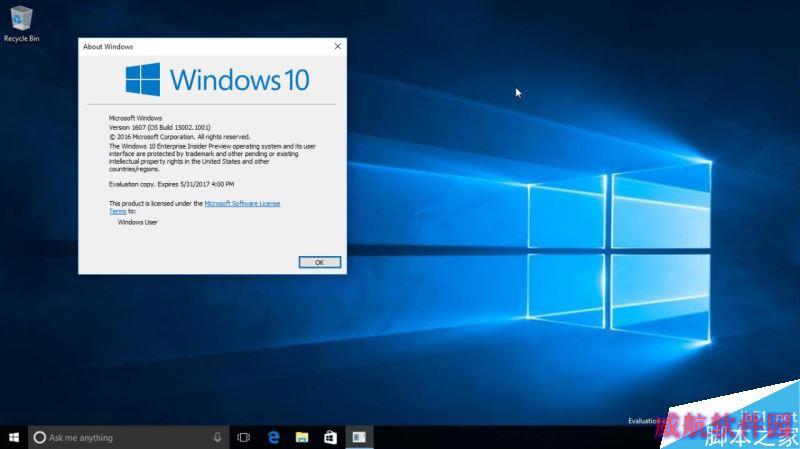Screen dimensions: 800x449
Task: Click the Microsoft Corporation copyright line
Action: 180,137
